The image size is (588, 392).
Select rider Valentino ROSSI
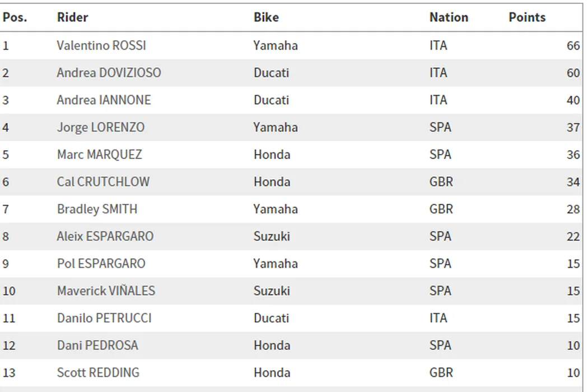[101, 45]
